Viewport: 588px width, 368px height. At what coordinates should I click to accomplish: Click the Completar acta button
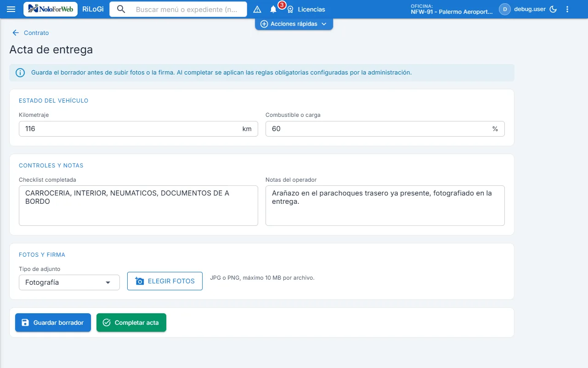[131, 322]
